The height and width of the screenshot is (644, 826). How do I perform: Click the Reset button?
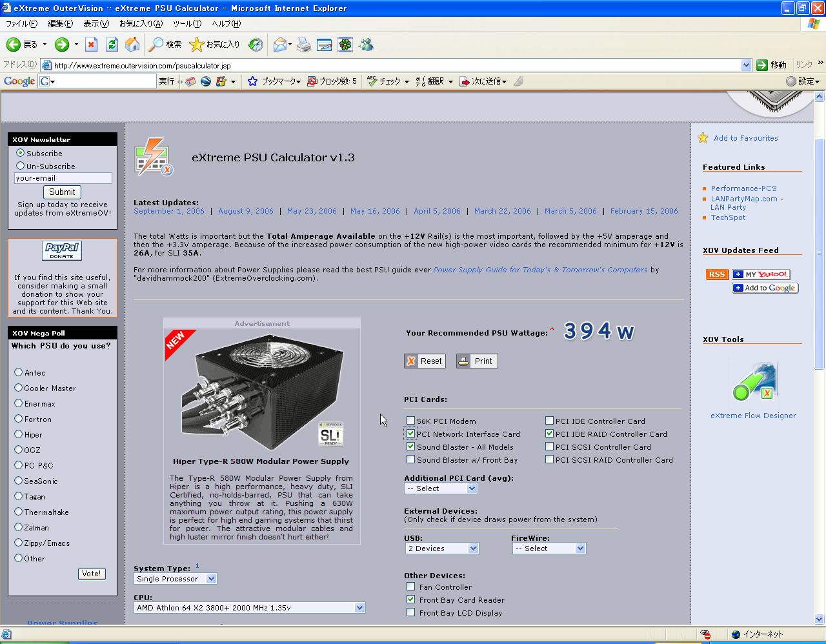click(425, 361)
